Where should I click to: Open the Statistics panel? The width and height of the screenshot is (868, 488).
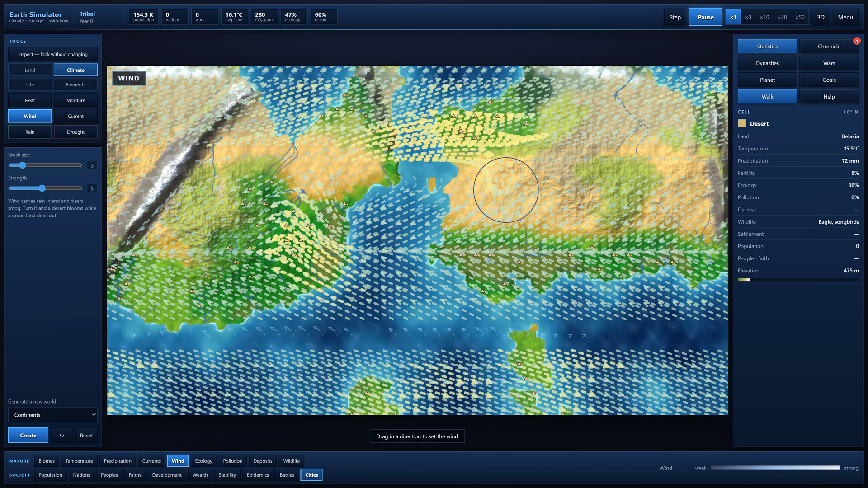click(767, 46)
